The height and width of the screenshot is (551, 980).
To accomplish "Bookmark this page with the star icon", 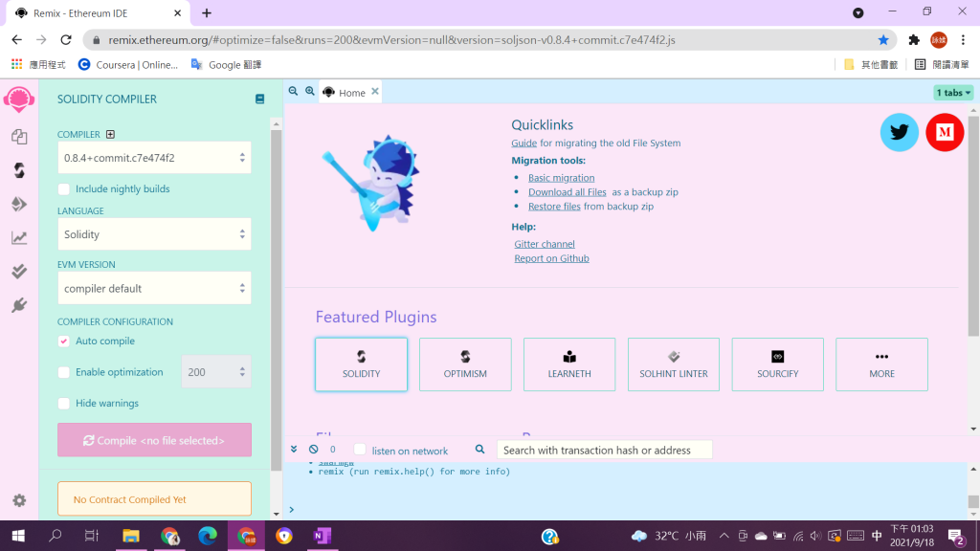I will coord(883,40).
